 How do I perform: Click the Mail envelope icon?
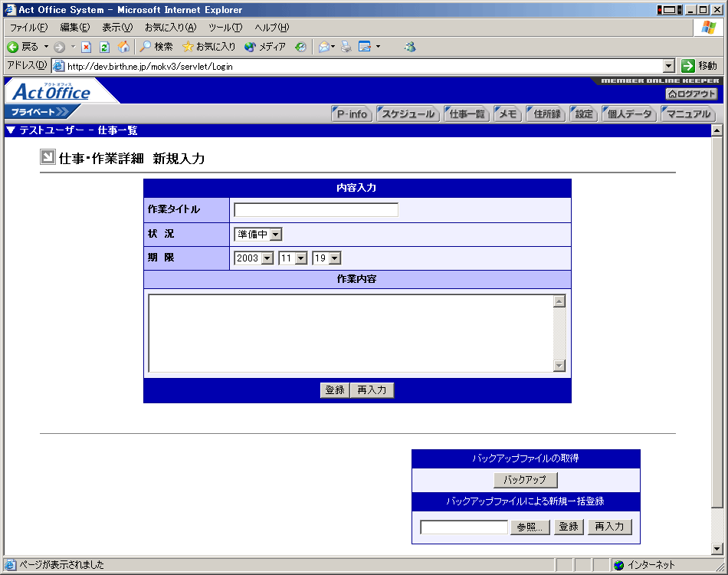(x=324, y=47)
